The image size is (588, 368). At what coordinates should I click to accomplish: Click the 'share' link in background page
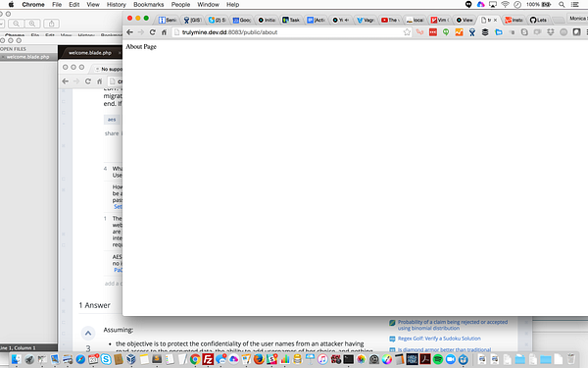tap(112, 133)
